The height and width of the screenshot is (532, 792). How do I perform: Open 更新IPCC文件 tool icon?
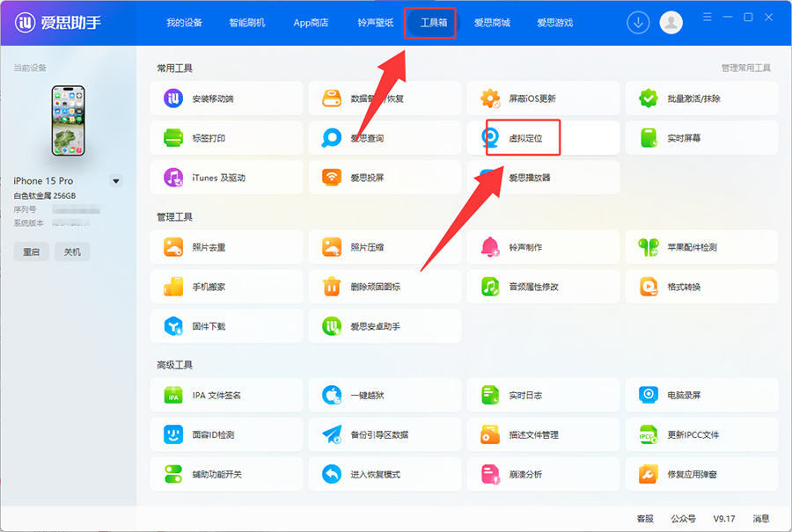648,434
